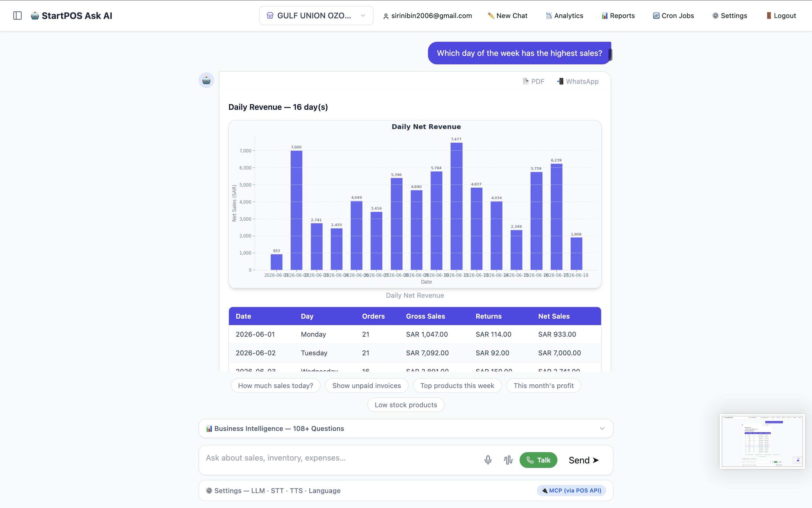
Task: Click the 933 bar in the chart
Action: tap(277, 262)
